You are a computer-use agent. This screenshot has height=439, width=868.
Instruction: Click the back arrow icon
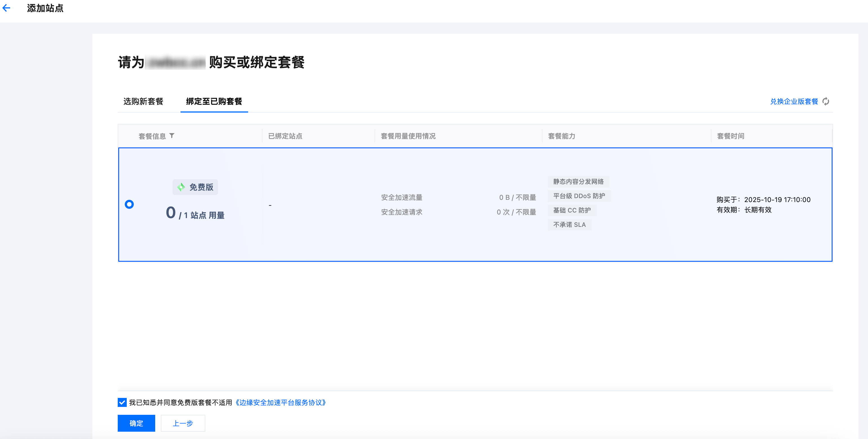coord(6,8)
